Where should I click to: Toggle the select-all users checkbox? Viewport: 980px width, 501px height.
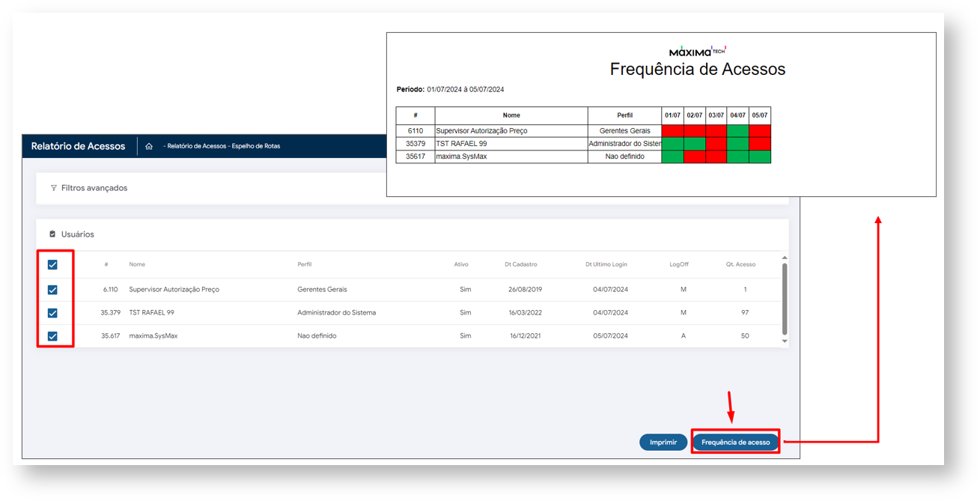(52, 264)
